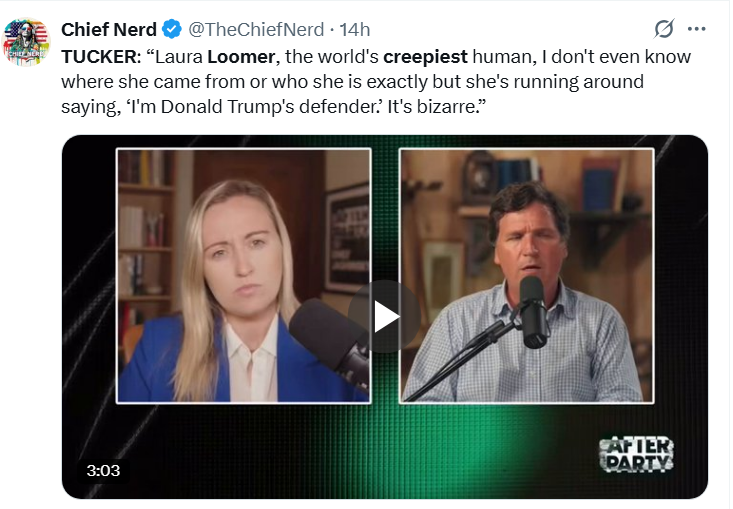Open the Chief Nerd display name link
Image resolution: width=733 pixels, height=509 pixels.
109,29
